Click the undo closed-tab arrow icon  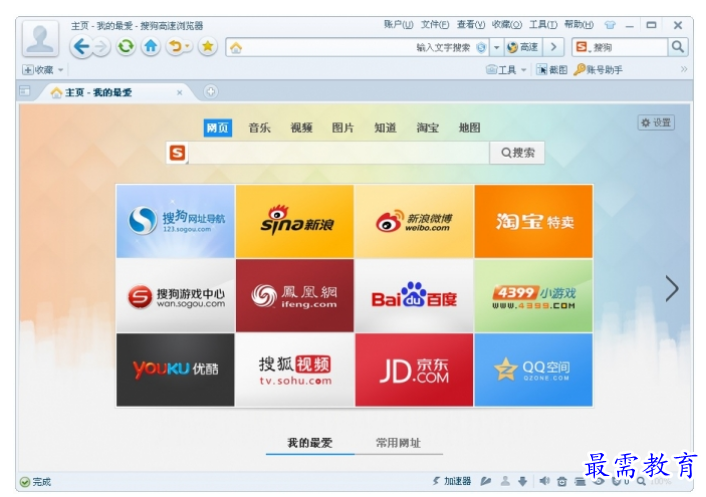(x=175, y=46)
